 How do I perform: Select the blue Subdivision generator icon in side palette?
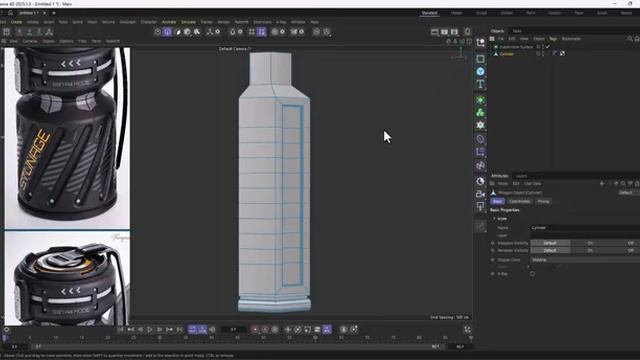click(480, 71)
